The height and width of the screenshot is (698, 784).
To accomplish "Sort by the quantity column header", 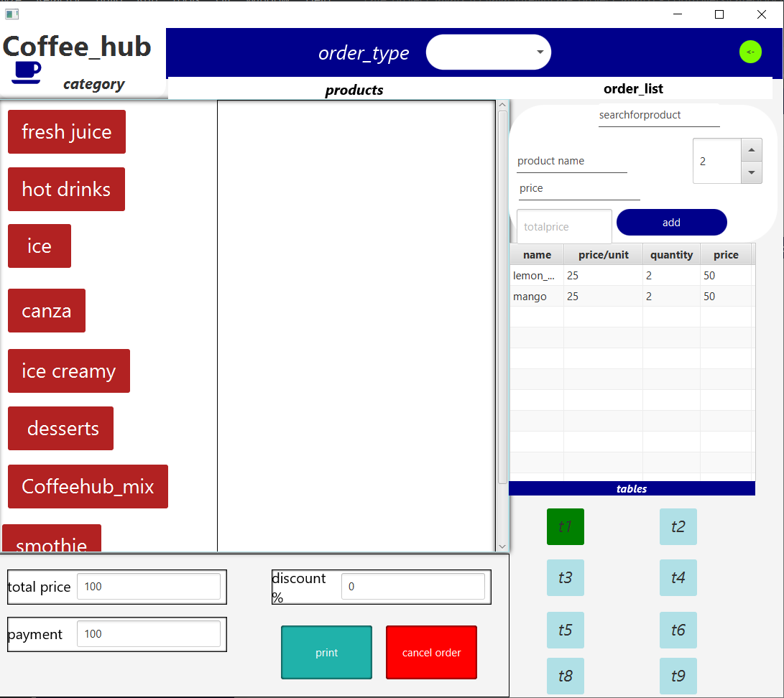I will (x=671, y=255).
